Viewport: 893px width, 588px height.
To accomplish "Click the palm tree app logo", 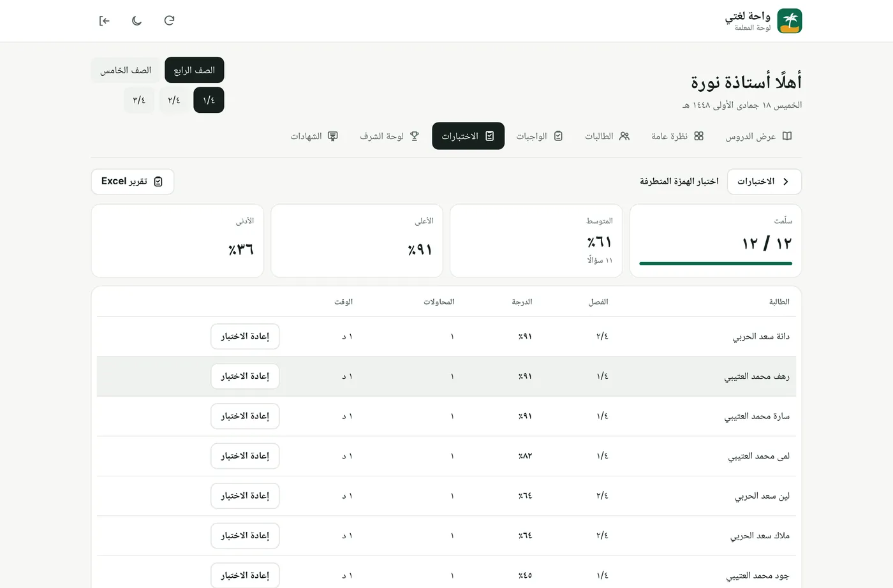I will (790, 21).
